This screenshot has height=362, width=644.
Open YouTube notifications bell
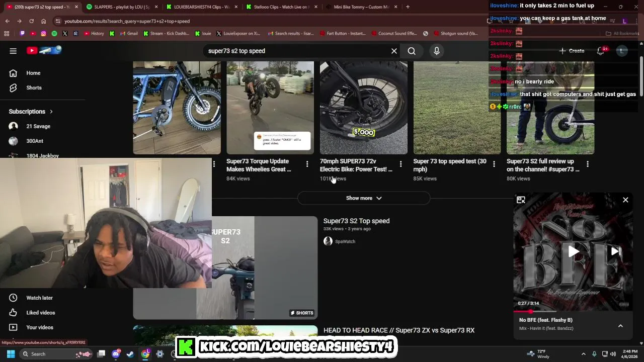click(601, 51)
